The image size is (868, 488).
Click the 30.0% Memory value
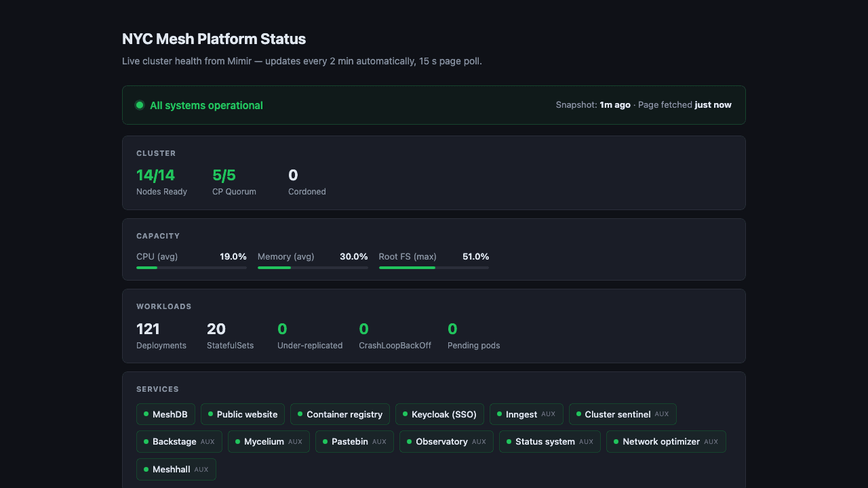click(354, 257)
